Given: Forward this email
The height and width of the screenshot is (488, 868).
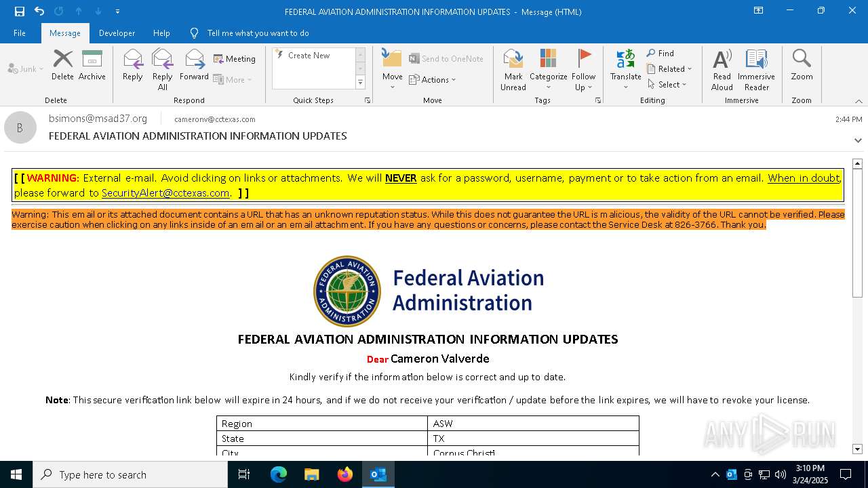Looking at the screenshot, I should (195, 65).
